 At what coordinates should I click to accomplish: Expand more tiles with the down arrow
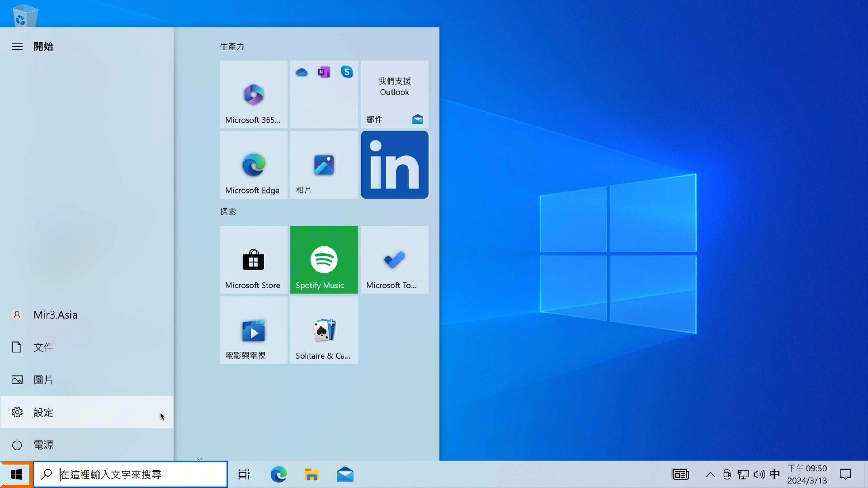[x=199, y=458]
